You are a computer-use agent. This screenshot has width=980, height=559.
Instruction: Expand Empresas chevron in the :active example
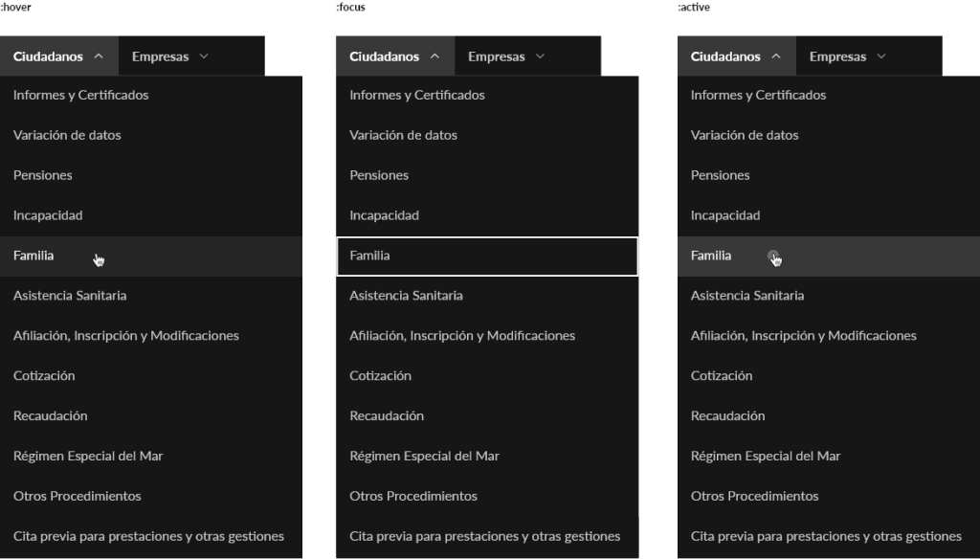[881, 56]
